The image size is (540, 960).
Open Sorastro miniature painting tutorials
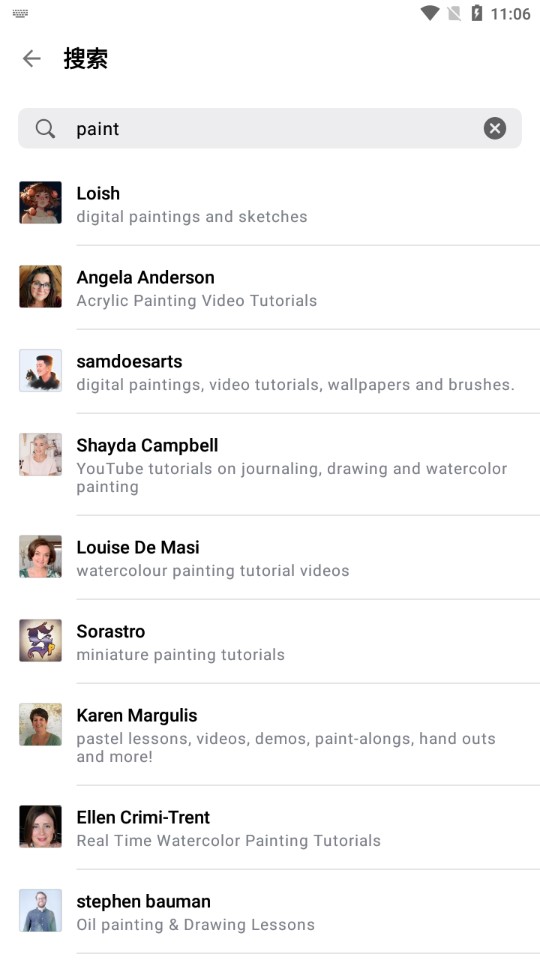click(270, 642)
